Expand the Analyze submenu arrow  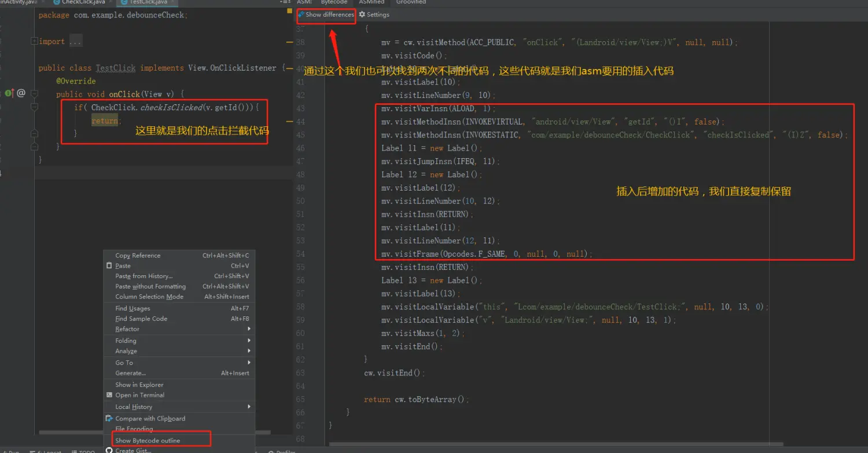249,351
